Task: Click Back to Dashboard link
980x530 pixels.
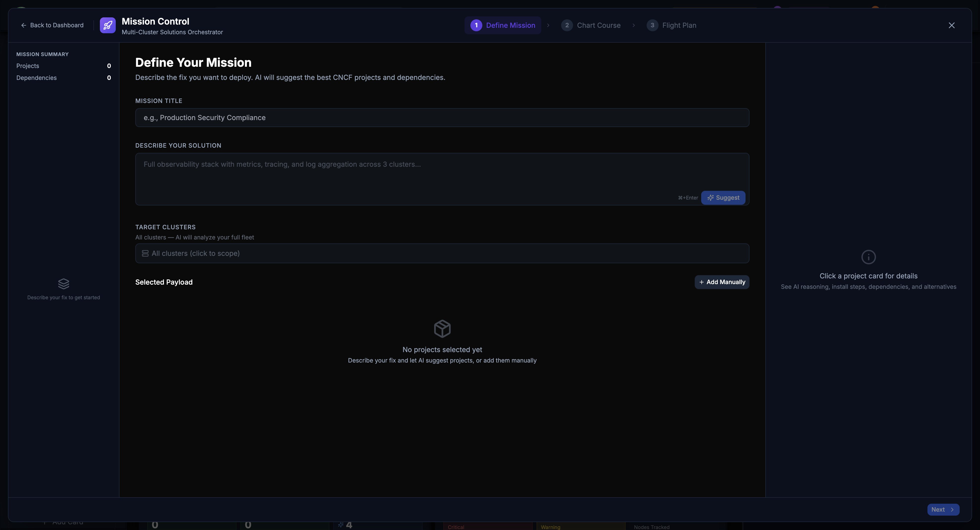Action: (52, 25)
